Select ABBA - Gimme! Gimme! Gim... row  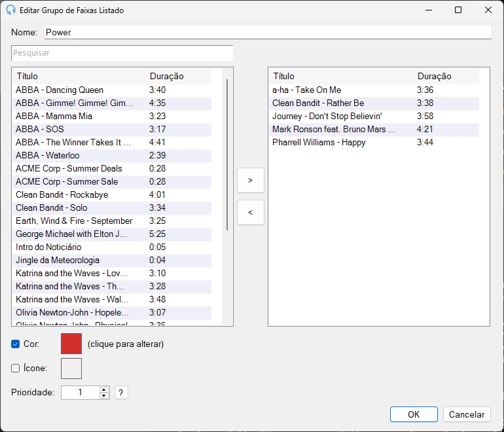(112, 103)
